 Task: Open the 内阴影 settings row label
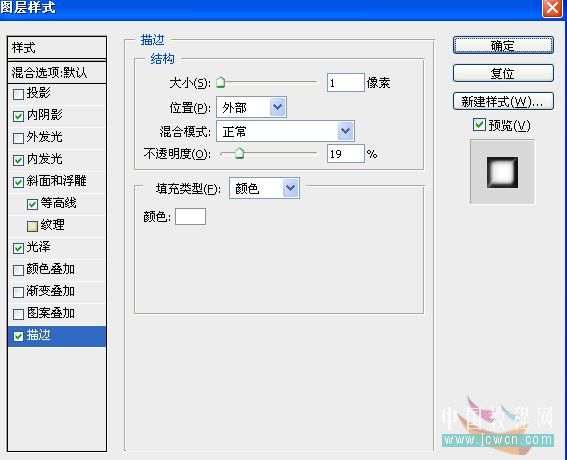(x=44, y=115)
